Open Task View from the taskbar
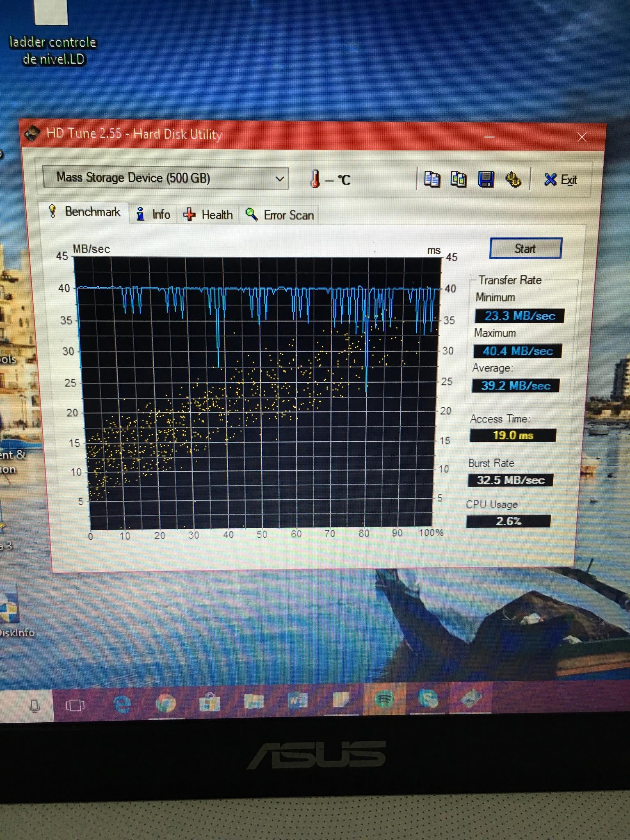630x840 pixels. tap(75, 705)
